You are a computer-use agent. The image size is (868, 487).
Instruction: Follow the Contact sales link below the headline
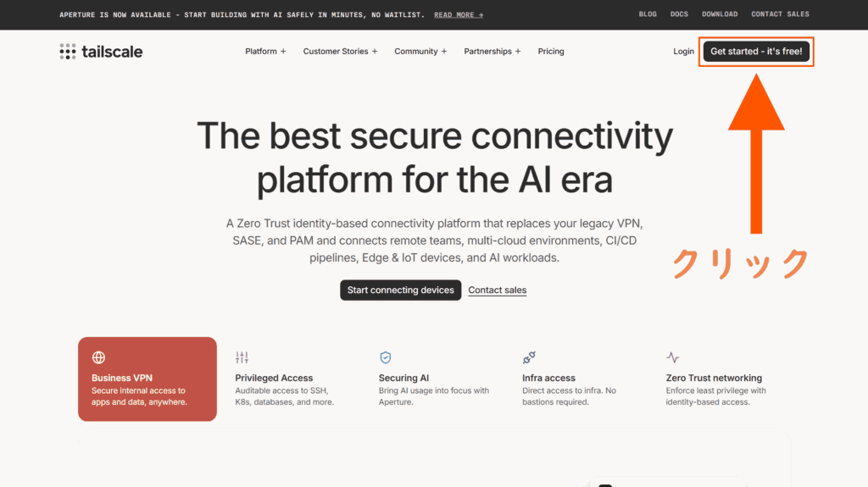point(497,291)
